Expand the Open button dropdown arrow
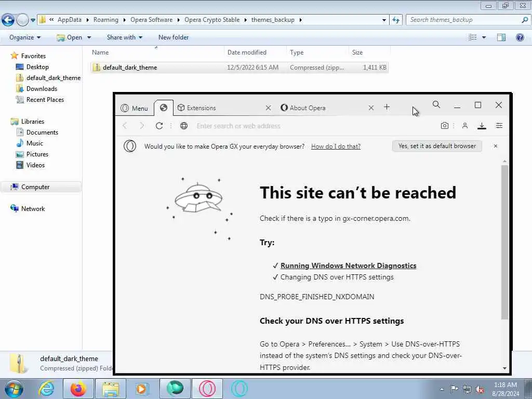This screenshot has width=532, height=399. [x=89, y=37]
